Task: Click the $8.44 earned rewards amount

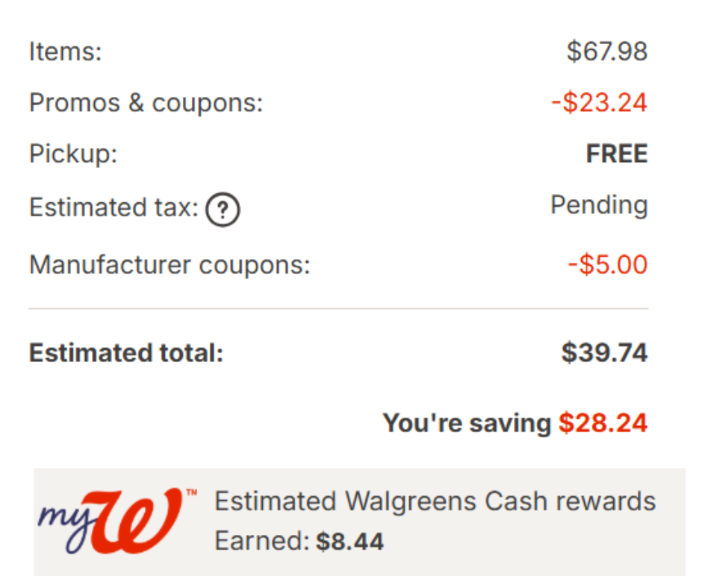Action: pos(350,541)
